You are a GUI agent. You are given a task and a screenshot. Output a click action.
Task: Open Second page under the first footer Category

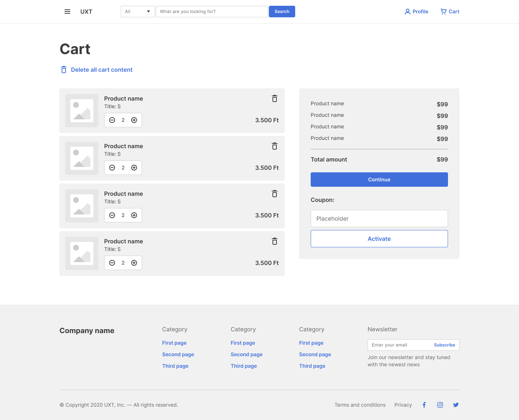(x=178, y=354)
